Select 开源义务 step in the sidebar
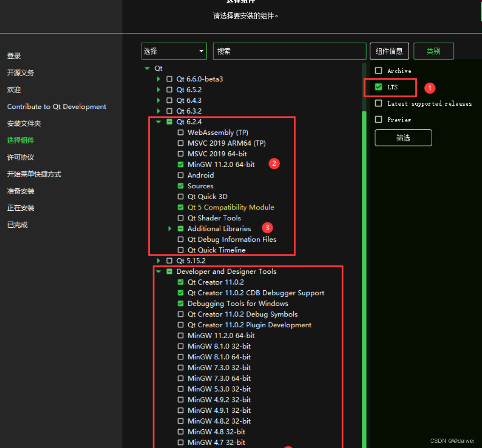 click(21, 73)
